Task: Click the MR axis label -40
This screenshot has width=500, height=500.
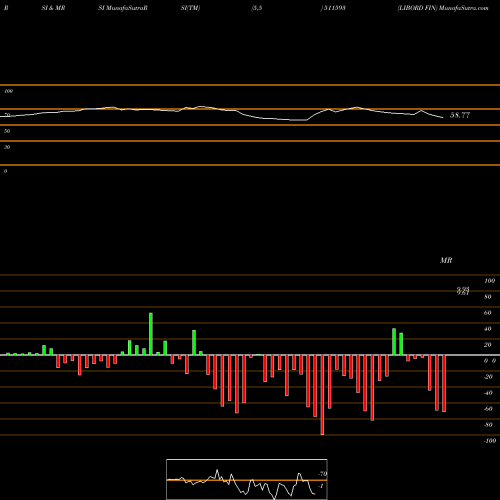Action: coord(488,393)
